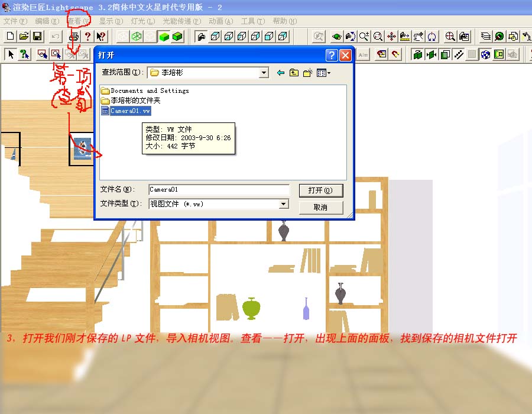Toggle the blending overlapped squares button
This screenshot has height=414, width=532.
tap(445, 54)
